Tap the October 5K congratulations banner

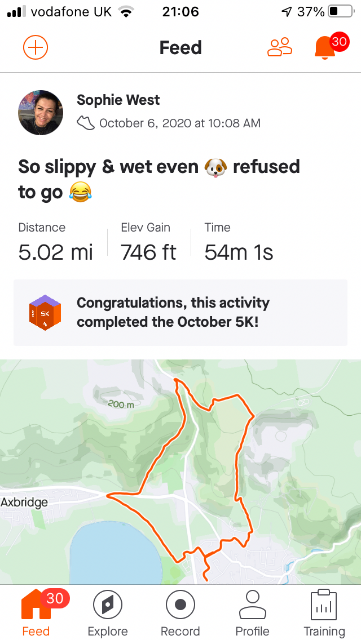pos(180,313)
